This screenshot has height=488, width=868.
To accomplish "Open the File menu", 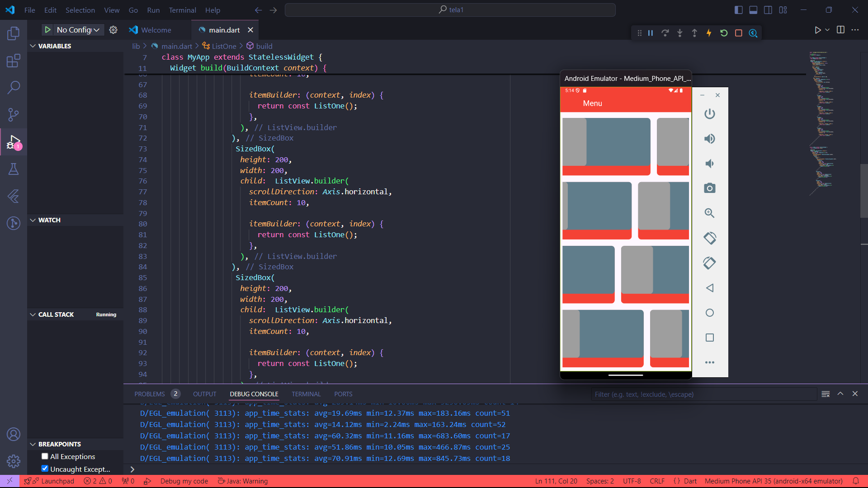I will 29,10.
